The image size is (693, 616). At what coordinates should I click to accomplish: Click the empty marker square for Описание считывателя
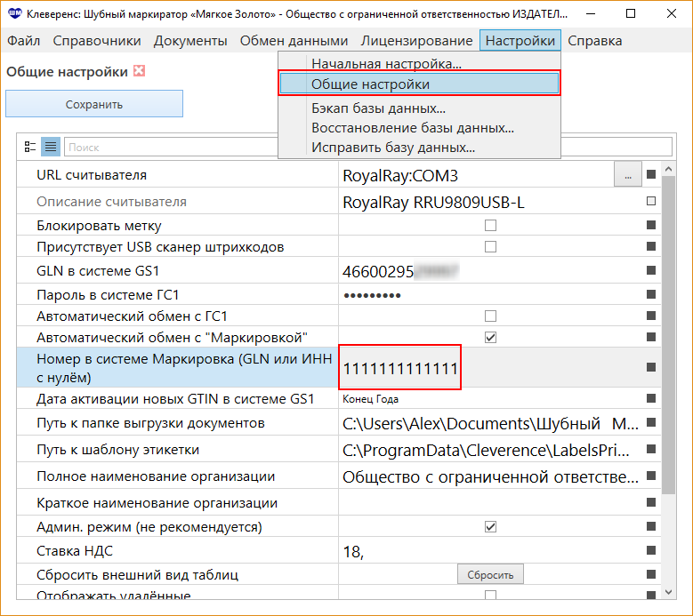(x=651, y=202)
